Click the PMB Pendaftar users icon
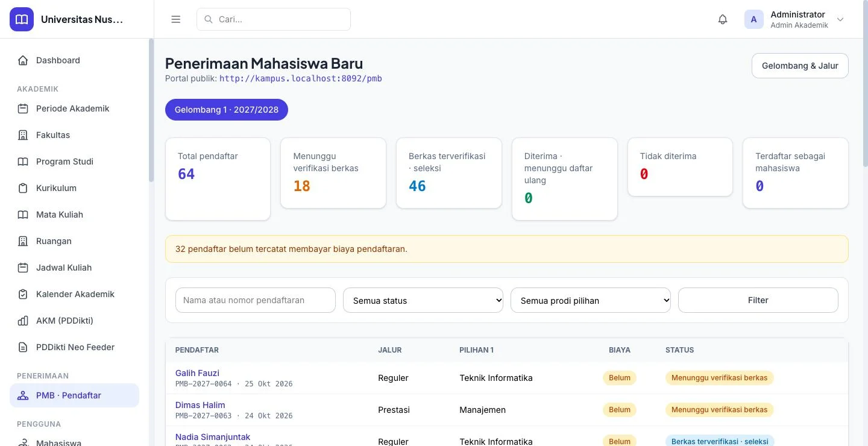Screen dimensions: 868x446 pos(23,395)
